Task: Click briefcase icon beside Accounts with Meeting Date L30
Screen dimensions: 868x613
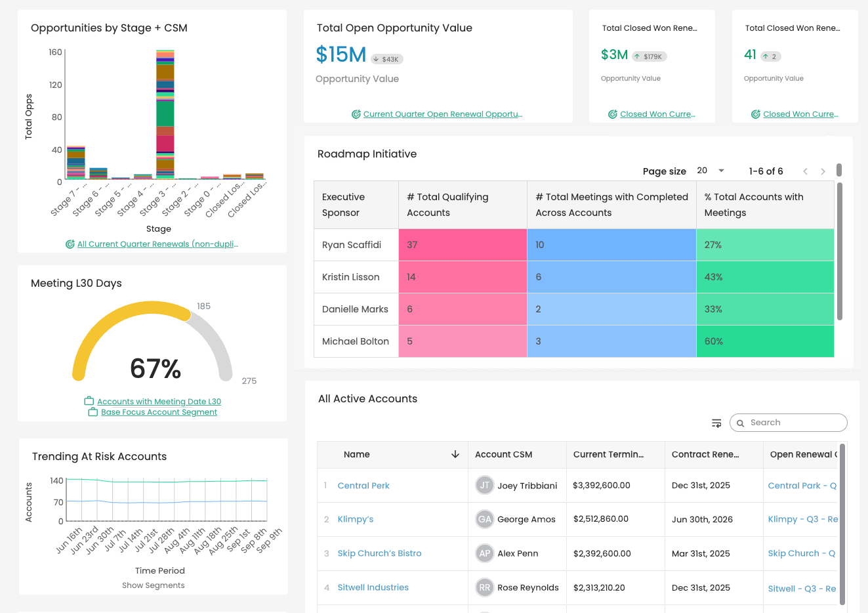Action: coord(89,401)
